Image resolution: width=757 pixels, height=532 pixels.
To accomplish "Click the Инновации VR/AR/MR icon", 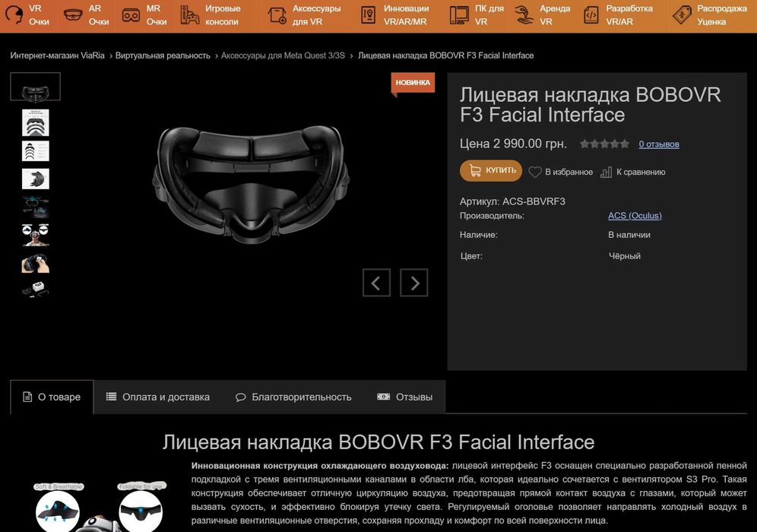I will tap(369, 15).
